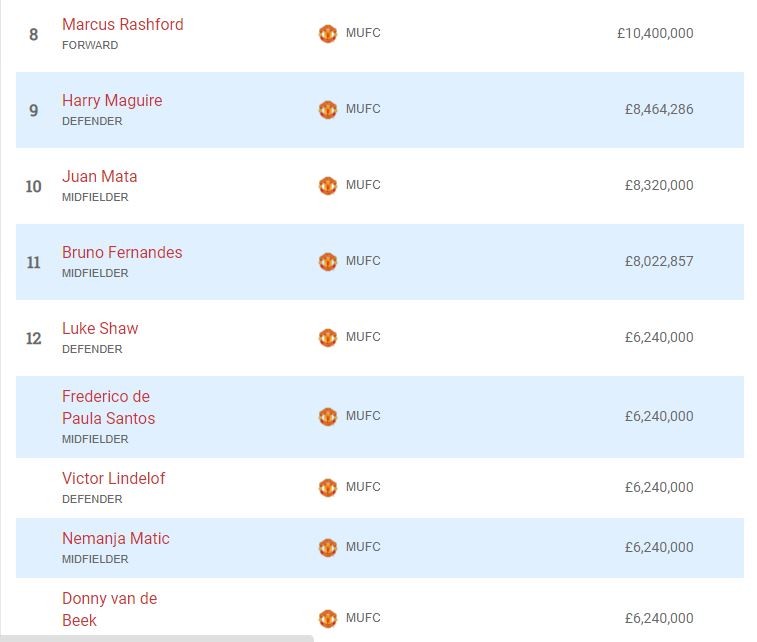Screen dimensions: 757x642
Task: Open Victor Lindelof's player link
Action: click(113, 478)
